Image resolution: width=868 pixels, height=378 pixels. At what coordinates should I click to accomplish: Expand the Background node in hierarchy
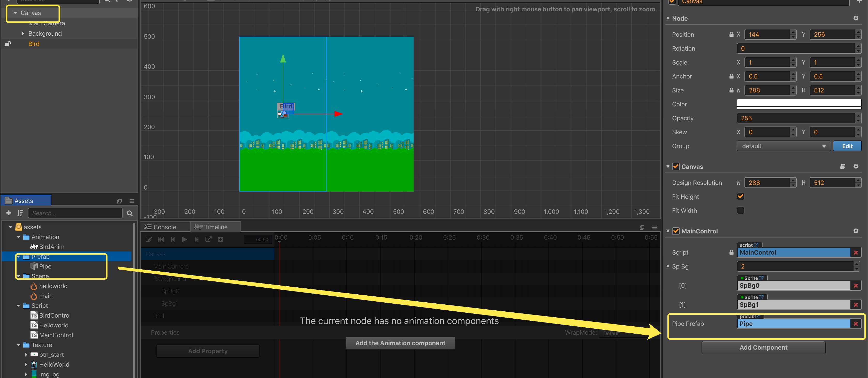point(22,33)
